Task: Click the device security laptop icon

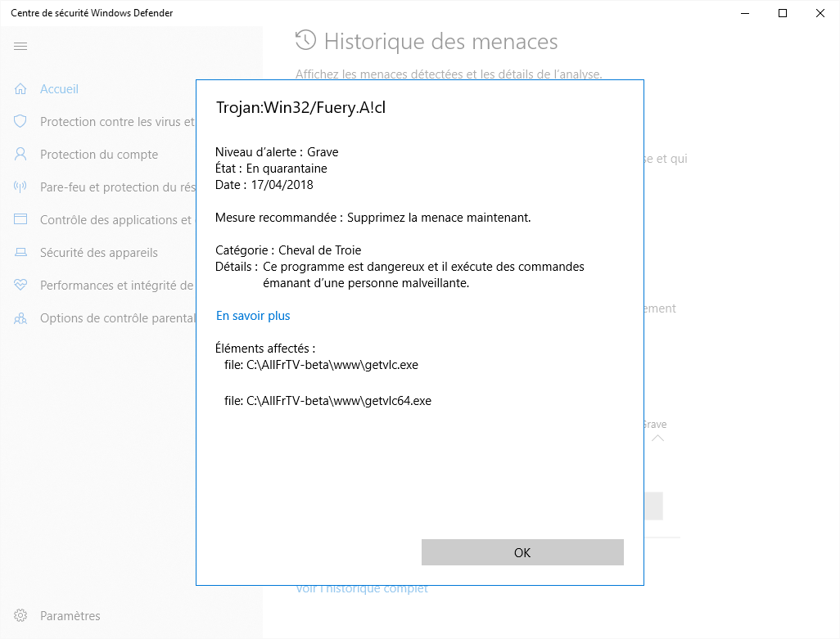Action: click(20, 252)
